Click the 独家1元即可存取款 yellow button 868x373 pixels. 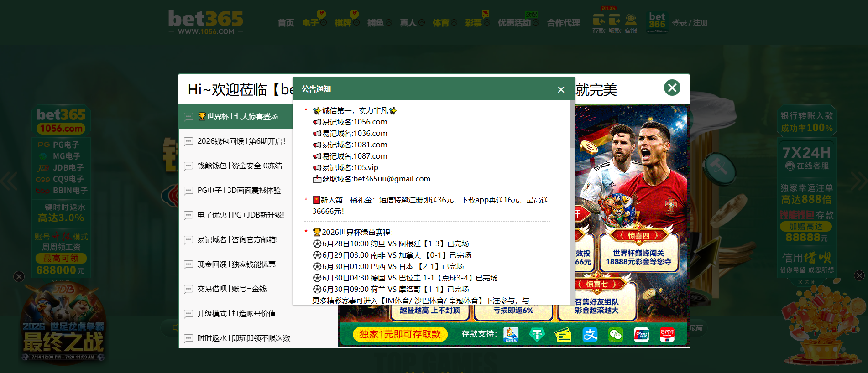(x=400, y=334)
